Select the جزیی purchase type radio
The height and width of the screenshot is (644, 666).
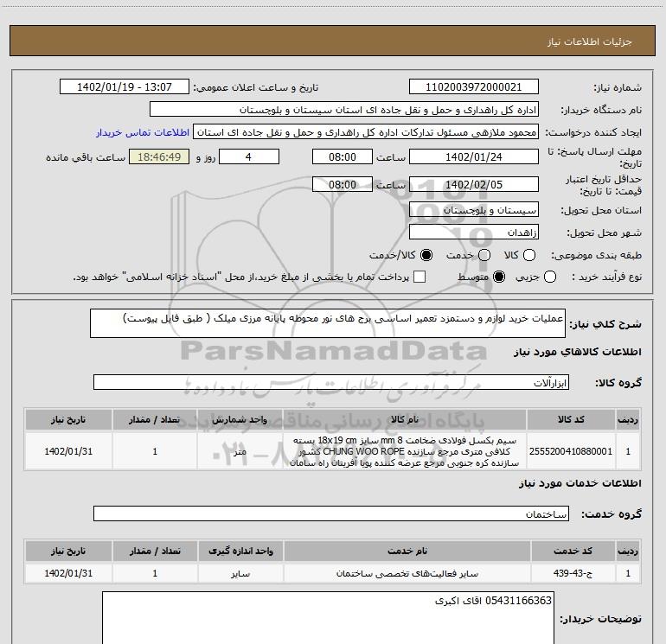click(549, 277)
